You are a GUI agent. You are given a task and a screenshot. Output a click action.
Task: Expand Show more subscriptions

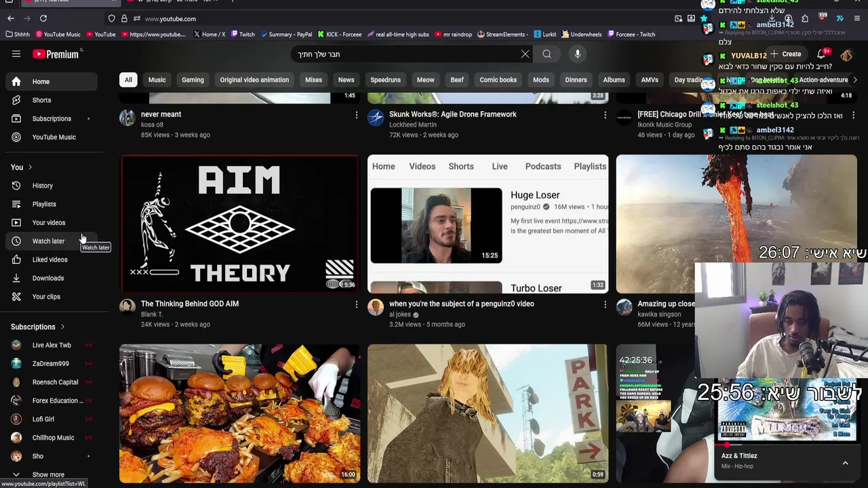point(53,474)
